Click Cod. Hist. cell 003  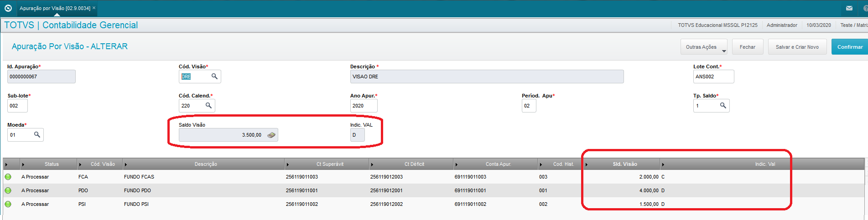click(543, 177)
